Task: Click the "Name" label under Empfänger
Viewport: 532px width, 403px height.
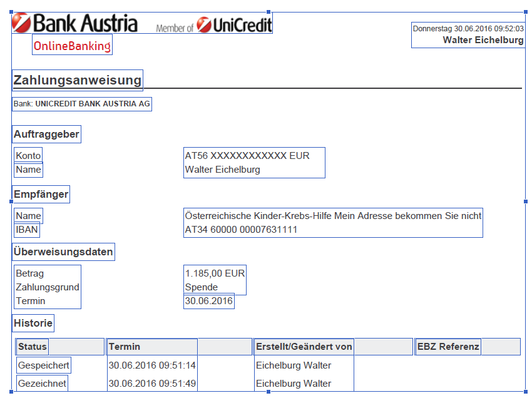Action: (x=29, y=215)
